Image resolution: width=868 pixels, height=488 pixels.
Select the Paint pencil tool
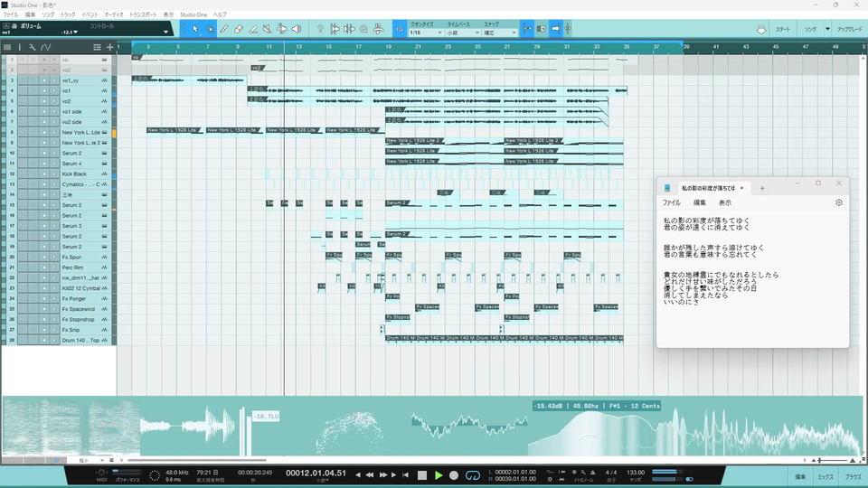click(224, 29)
